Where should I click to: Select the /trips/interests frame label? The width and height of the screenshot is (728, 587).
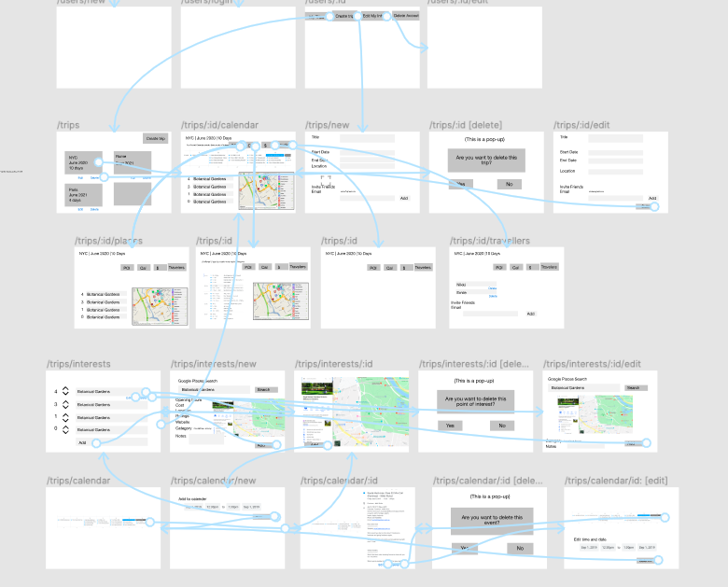[x=78, y=364]
